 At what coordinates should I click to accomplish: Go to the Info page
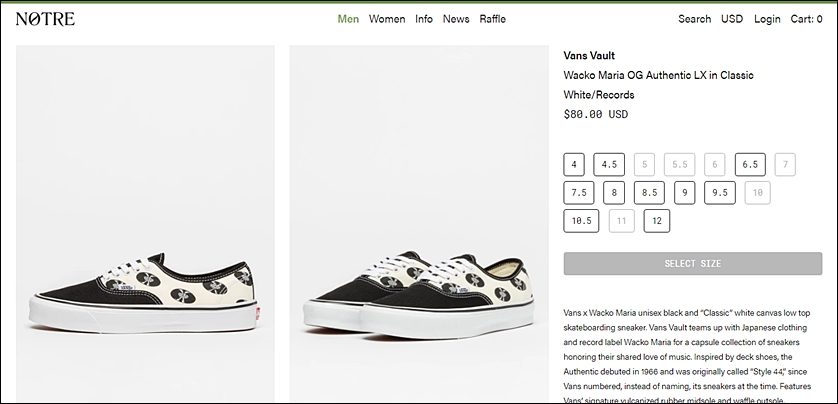click(x=424, y=19)
